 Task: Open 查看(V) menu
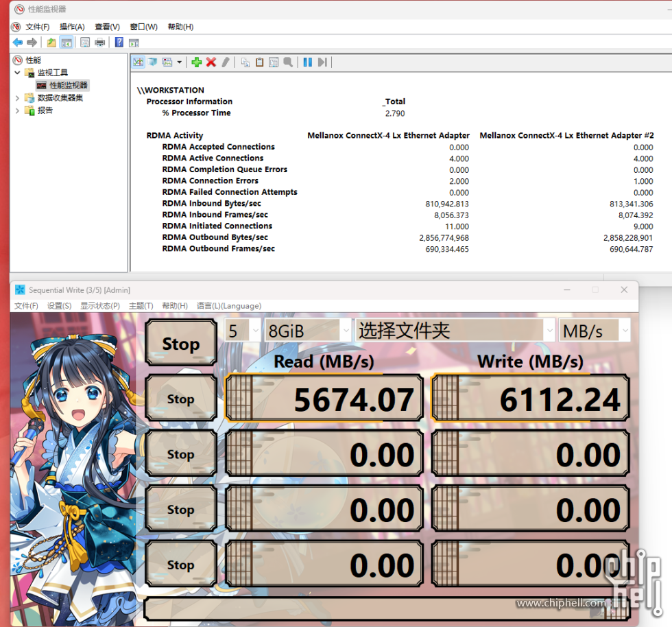(107, 27)
